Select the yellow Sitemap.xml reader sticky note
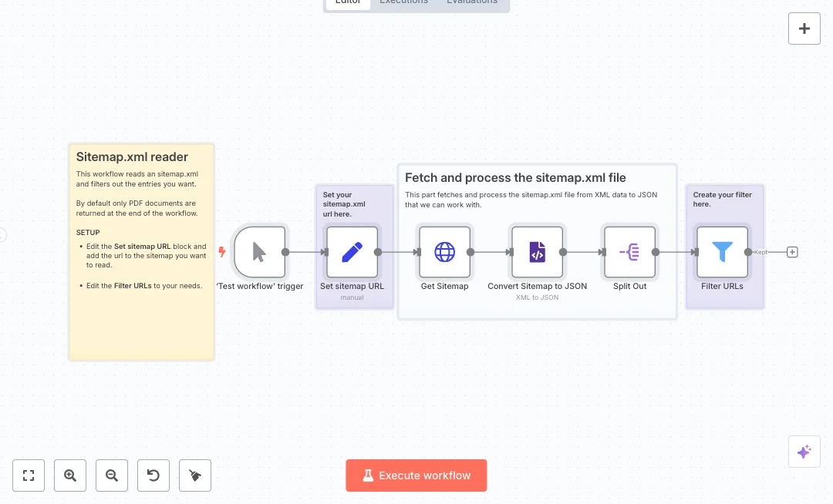 point(141,324)
